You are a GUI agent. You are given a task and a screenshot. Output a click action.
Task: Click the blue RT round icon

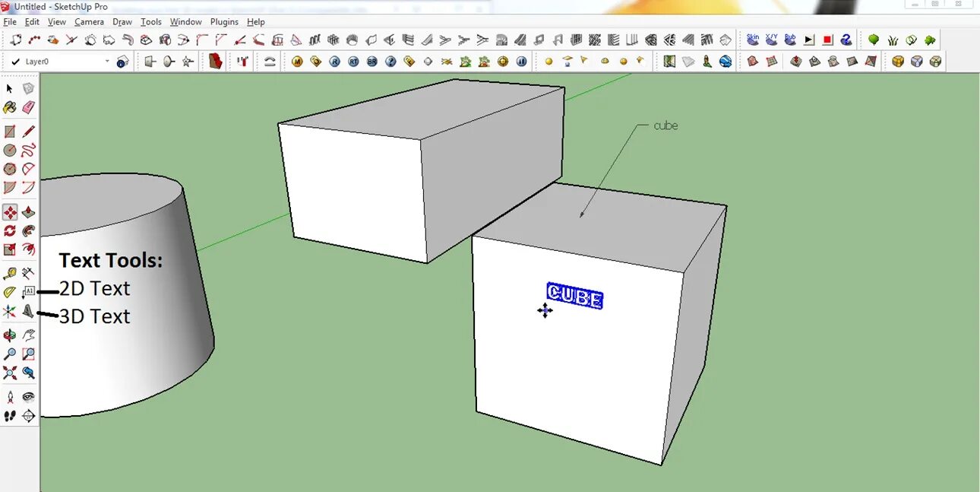(353, 62)
